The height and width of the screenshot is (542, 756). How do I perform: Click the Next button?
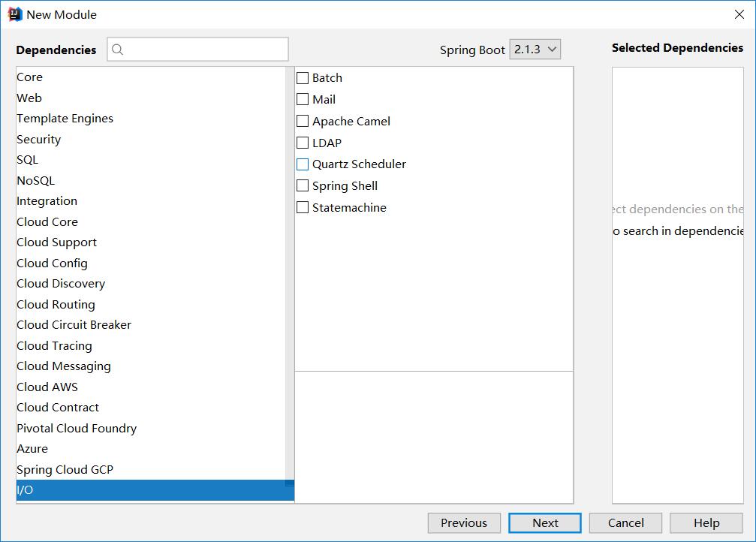coord(545,523)
